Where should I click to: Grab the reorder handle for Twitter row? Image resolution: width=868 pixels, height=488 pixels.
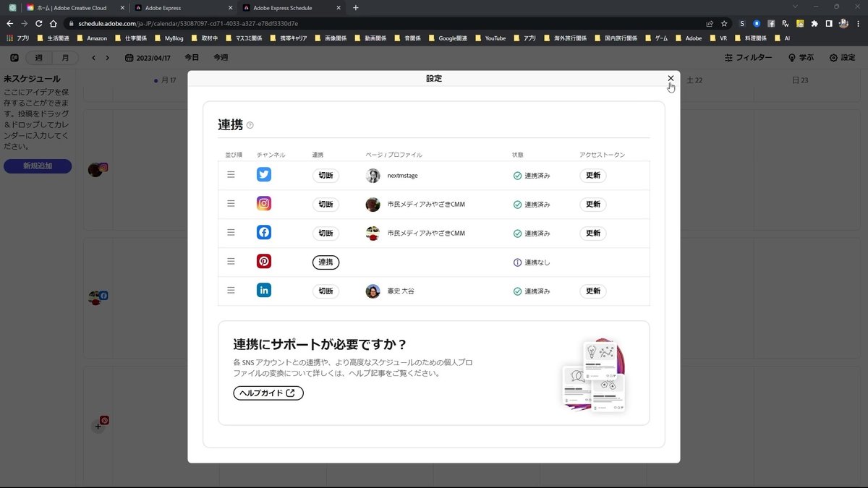coord(231,175)
